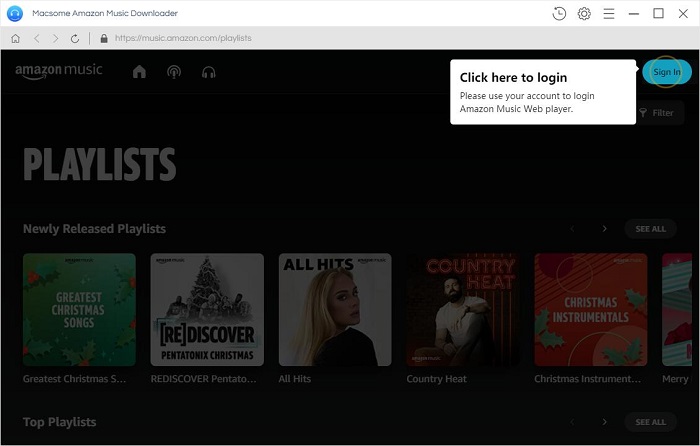The height and width of the screenshot is (446, 700).
Task: Open the podcasts broadcast icon
Action: (174, 72)
